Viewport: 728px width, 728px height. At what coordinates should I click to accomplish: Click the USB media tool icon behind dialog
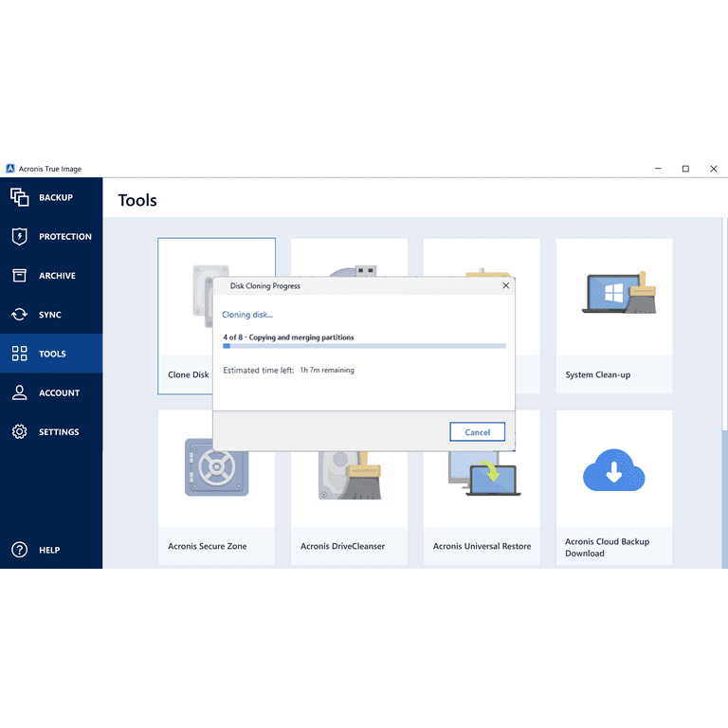click(x=353, y=271)
